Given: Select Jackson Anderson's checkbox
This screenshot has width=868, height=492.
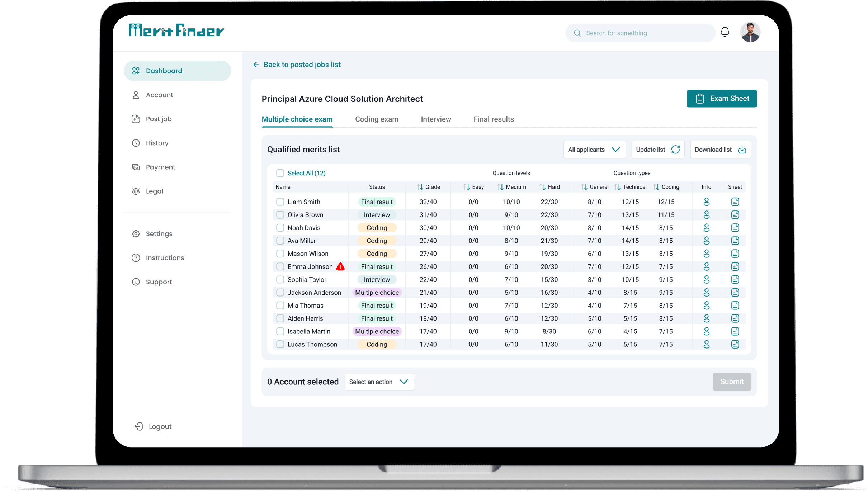Looking at the screenshot, I should (x=280, y=293).
